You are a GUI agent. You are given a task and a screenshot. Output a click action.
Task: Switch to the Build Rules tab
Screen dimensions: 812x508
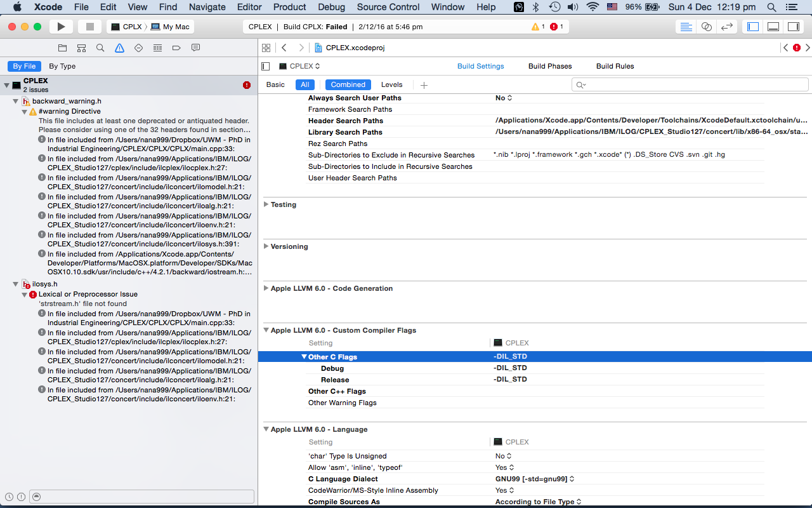pos(615,66)
